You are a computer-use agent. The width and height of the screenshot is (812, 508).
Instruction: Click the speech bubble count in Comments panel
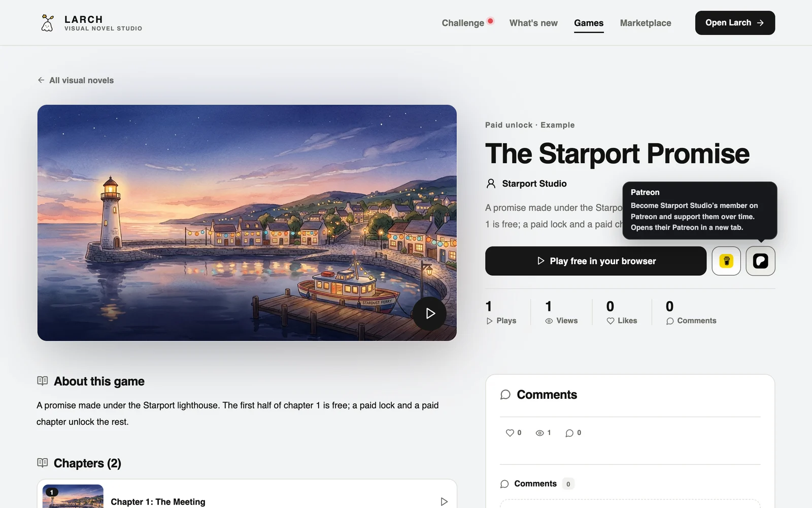click(x=573, y=433)
